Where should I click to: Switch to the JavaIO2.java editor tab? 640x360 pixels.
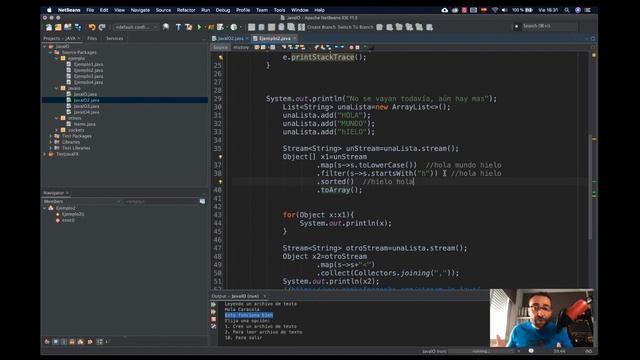tap(230, 38)
